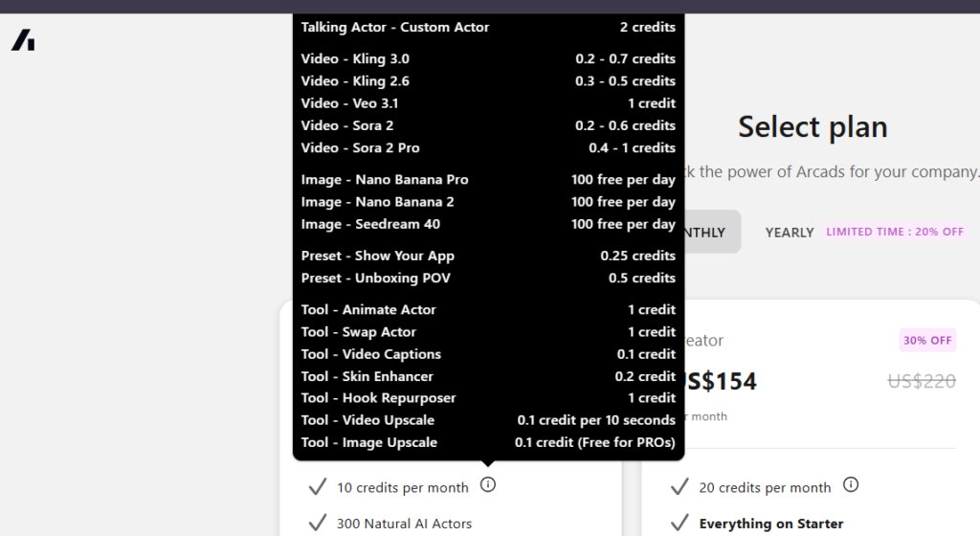The height and width of the screenshot is (536, 980).
Task: Select the partially hidden MONTHLY billing tab
Action: [x=712, y=233]
